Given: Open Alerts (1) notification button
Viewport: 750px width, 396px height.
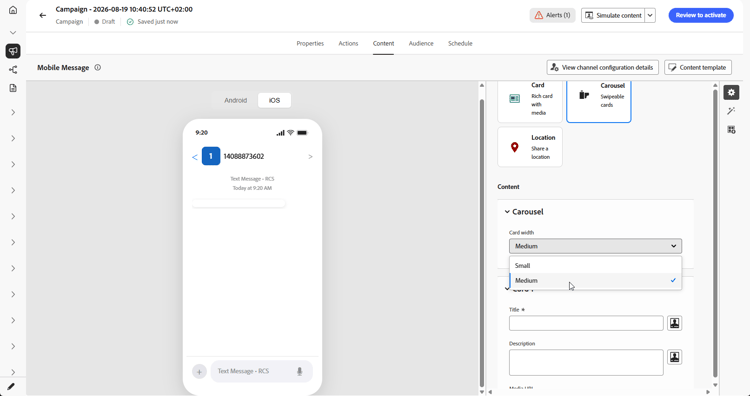Looking at the screenshot, I should (552, 15).
